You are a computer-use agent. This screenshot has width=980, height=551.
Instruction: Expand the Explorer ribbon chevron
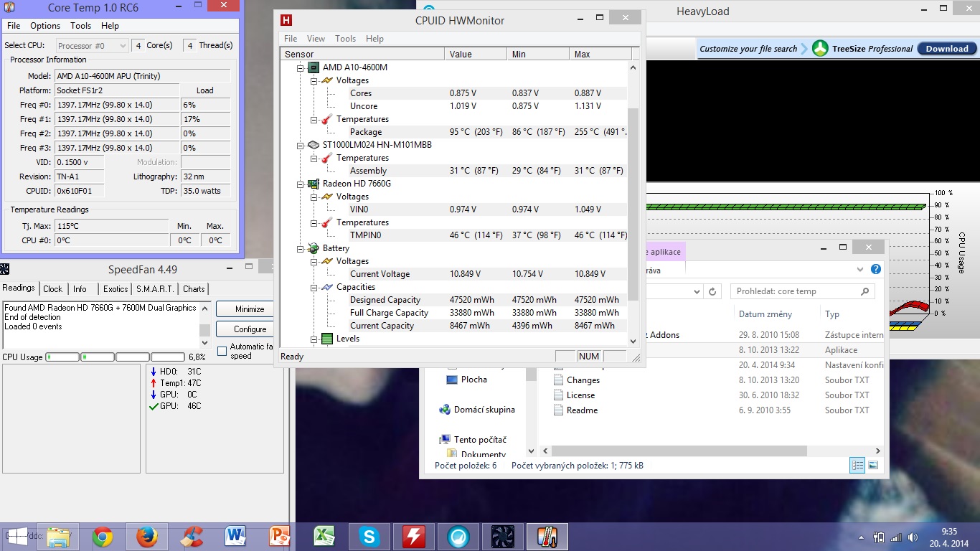[x=860, y=270]
